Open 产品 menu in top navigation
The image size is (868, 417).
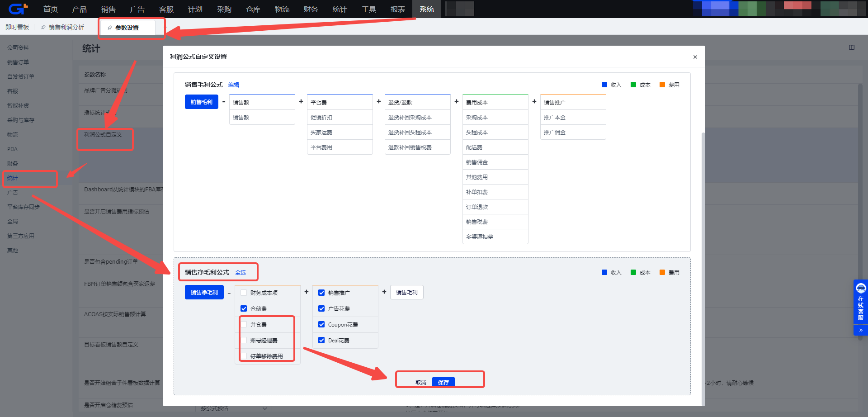click(80, 9)
